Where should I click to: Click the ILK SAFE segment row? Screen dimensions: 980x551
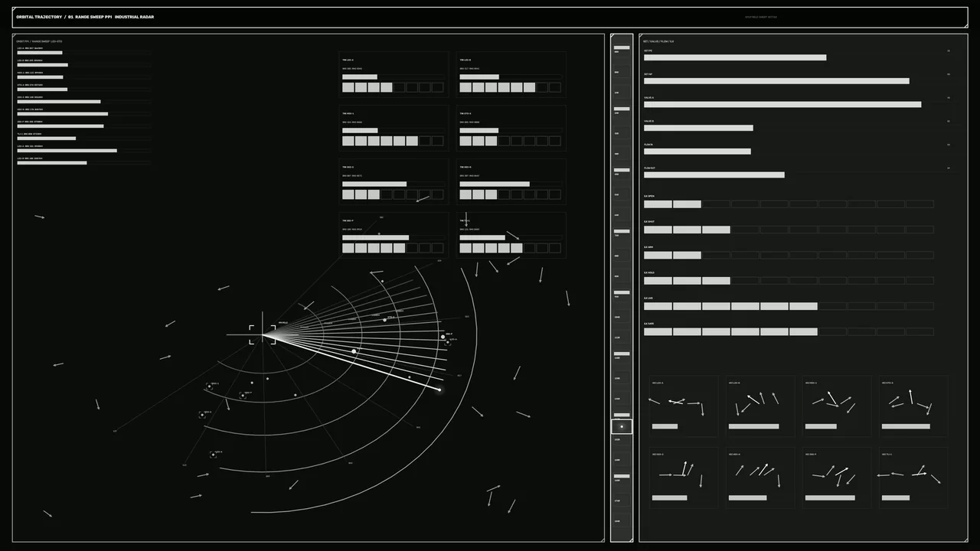789,331
